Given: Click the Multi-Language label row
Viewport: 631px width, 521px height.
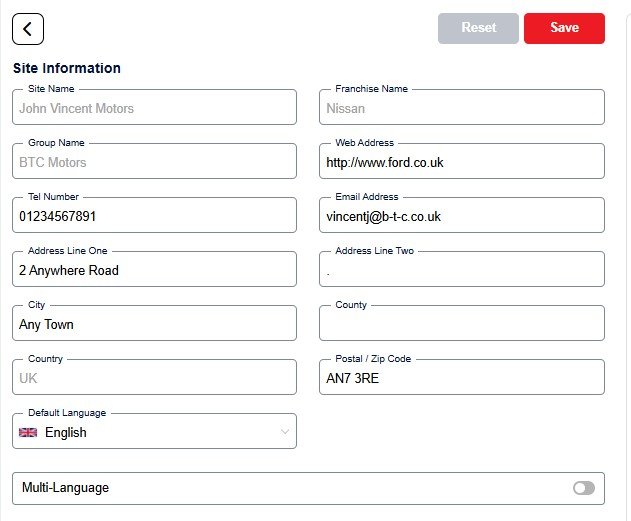Looking at the screenshot, I should tap(308, 488).
